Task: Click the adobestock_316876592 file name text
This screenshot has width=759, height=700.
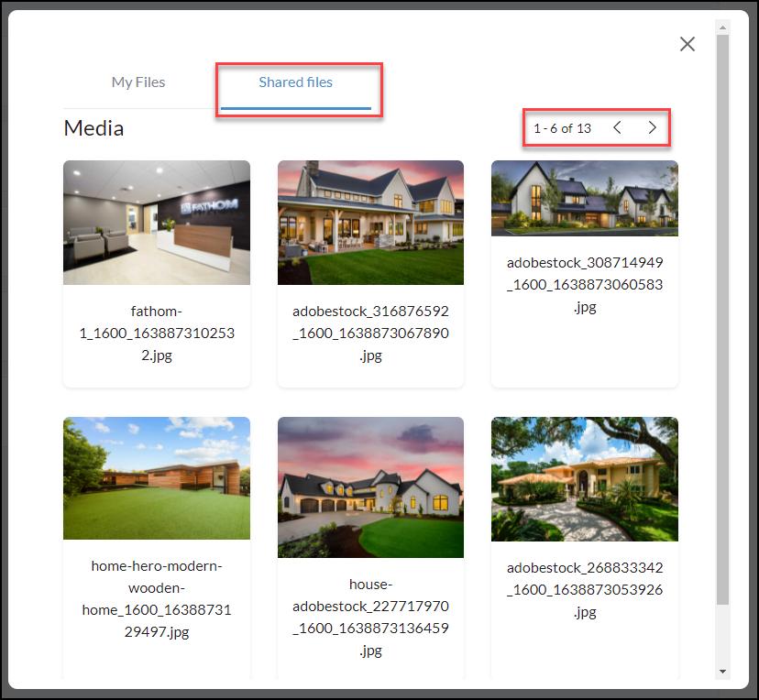Action: click(x=370, y=334)
